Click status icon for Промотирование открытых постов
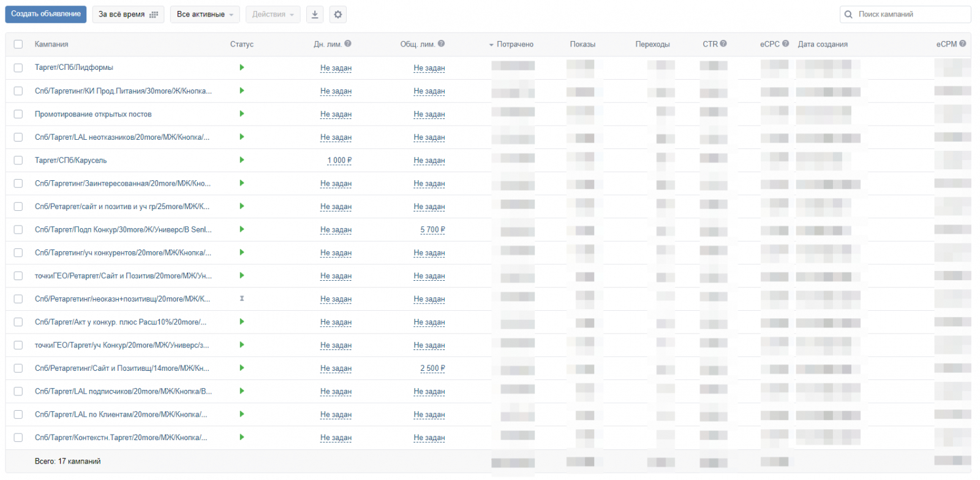The image size is (980, 480). click(242, 113)
